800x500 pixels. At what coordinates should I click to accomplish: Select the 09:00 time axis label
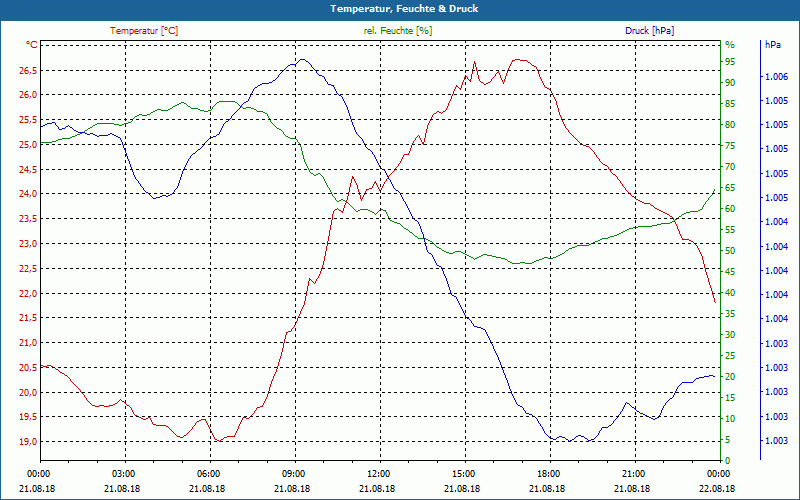point(295,473)
